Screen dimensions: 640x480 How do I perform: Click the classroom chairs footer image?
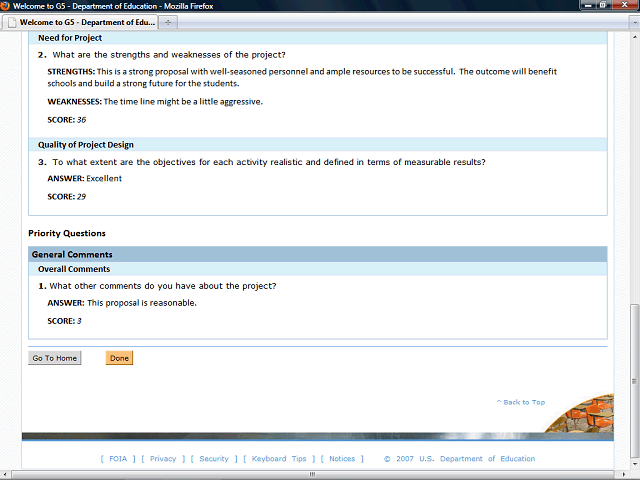[580, 413]
